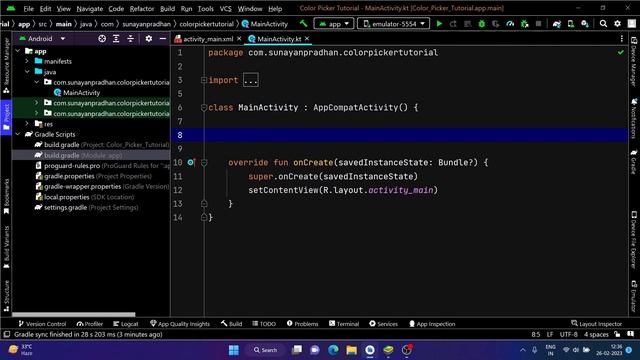Open the Layout Inspector
This screenshot has width=640, height=360.
(x=596, y=324)
